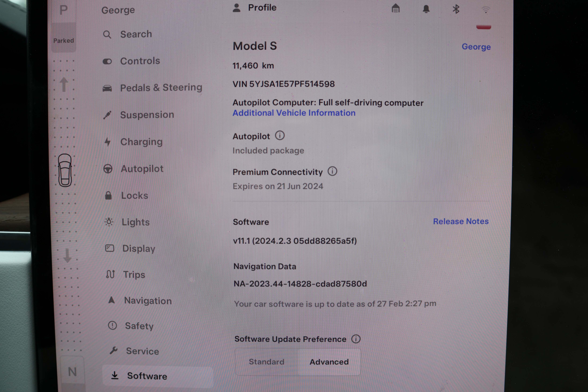
Task: Open the garage door HomeLink icon
Action: tap(395, 8)
